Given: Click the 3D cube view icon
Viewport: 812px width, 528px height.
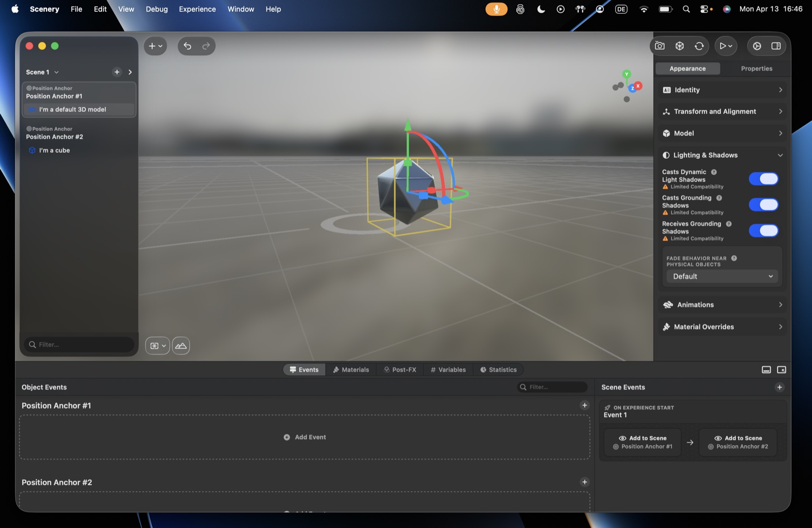Looking at the screenshot, I should pyautogui.click(x=680, y=46).
